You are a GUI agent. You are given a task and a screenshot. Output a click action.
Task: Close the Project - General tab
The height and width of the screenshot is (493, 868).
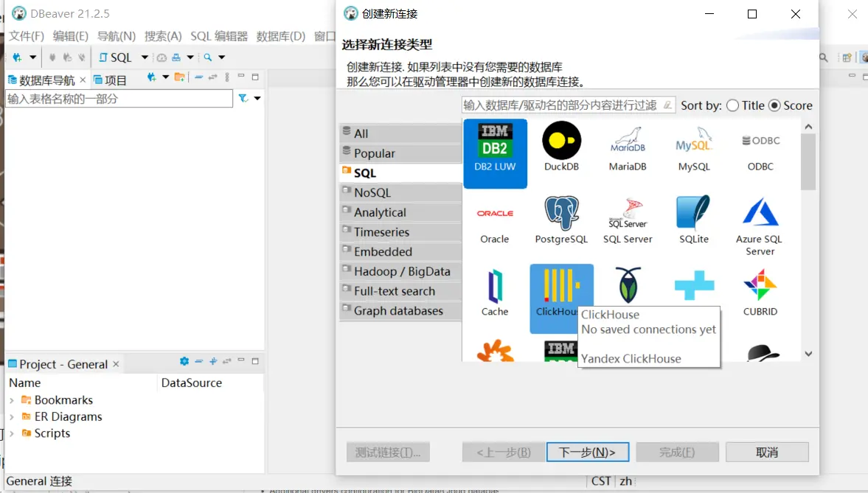point(116,364)
